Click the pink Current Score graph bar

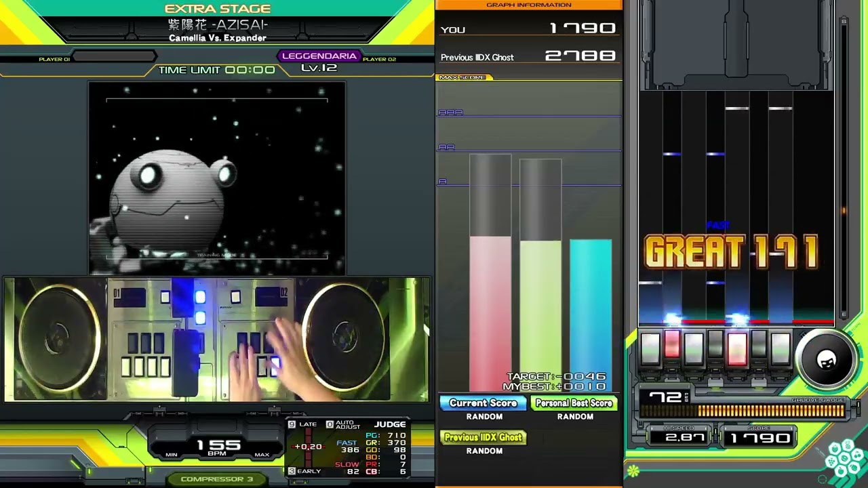tap(490, 314)
